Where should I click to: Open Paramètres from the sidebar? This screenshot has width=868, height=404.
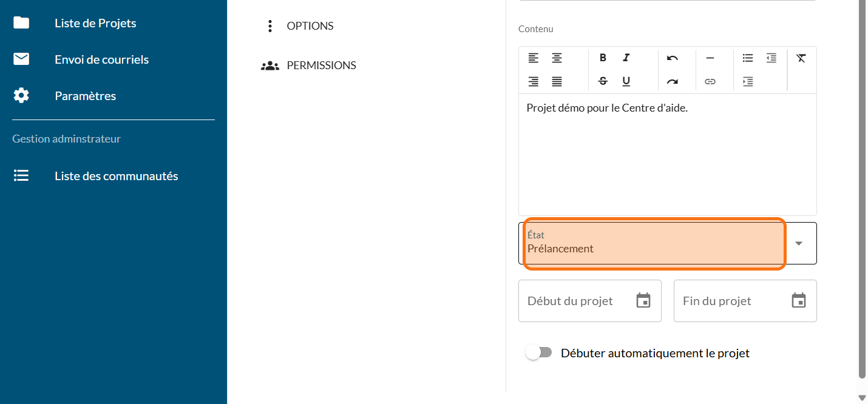(x=85, y=96)
